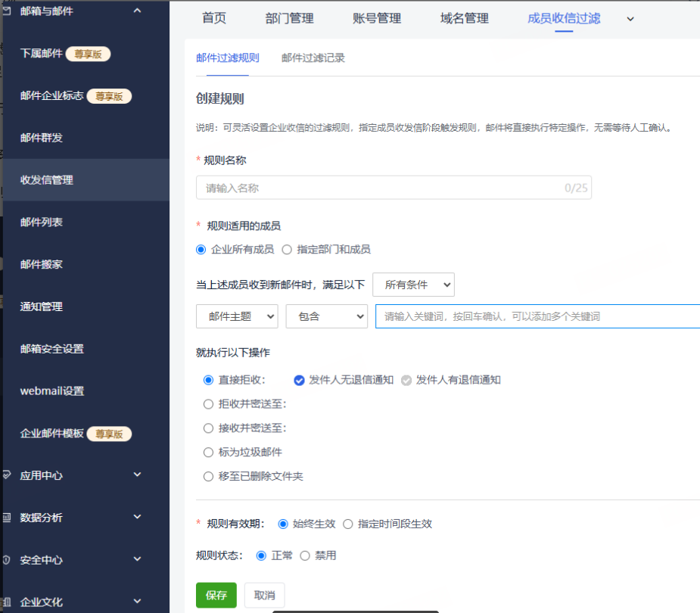Choose 移至已删除文件夹 action
Image resolution: width=700 pixels, height=613 pixels.
pos(208,476)
